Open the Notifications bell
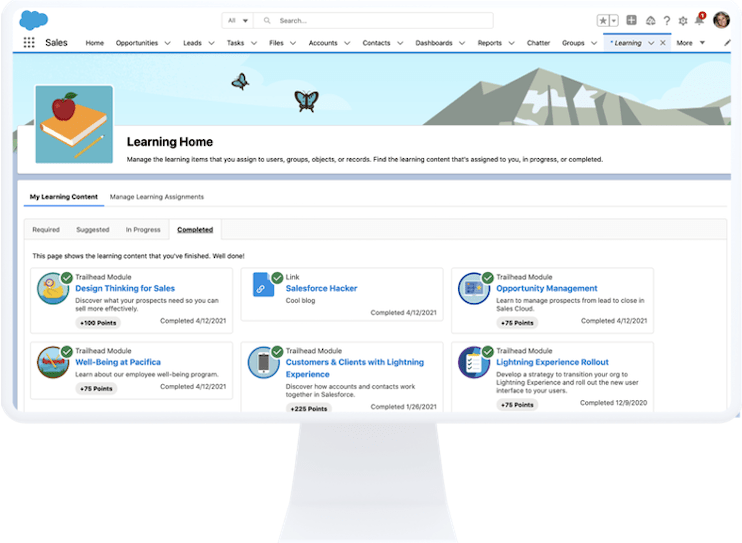Image resolution: width=742 pixels, height=543 pixels. click(700, 21)
